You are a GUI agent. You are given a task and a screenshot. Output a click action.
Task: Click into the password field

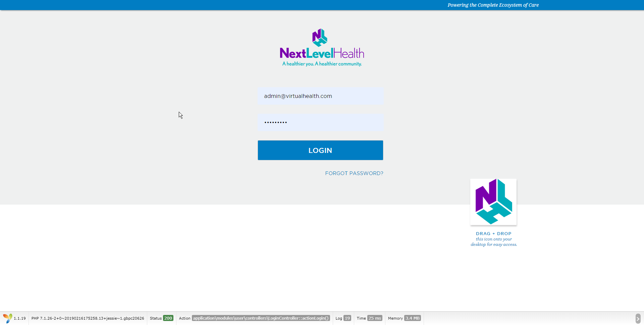(320, 122)
